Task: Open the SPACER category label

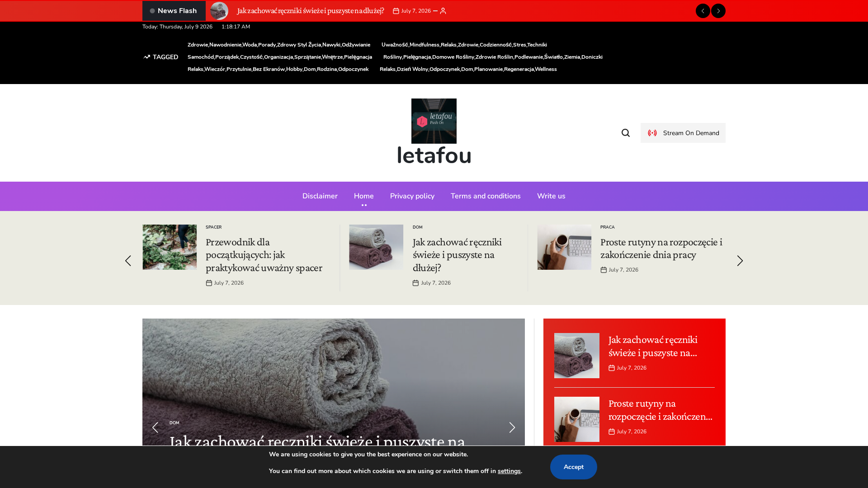Action: tap(213, 227)
